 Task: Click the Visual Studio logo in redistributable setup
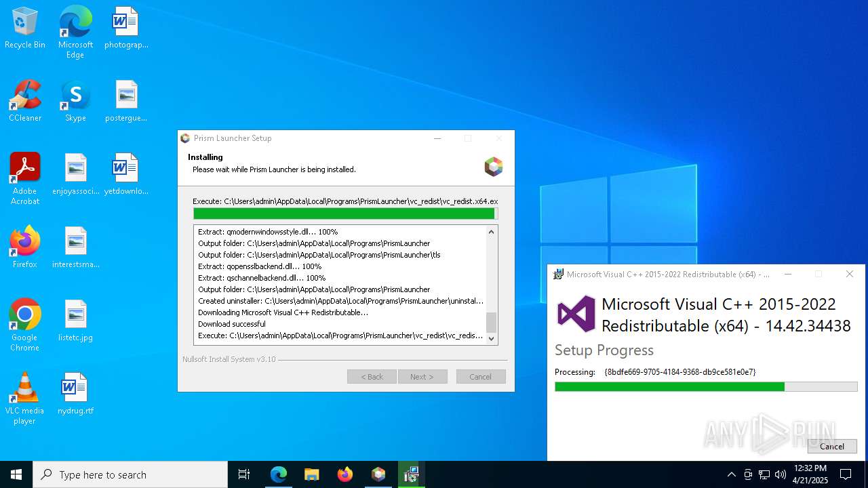[x=576, y=314]
